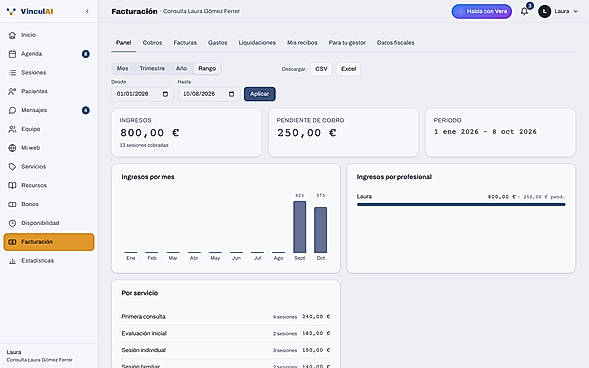This screenshot has height=368, width=589.
Task: Click the Mensajes chat bubble icon
Action: (12, 110)
